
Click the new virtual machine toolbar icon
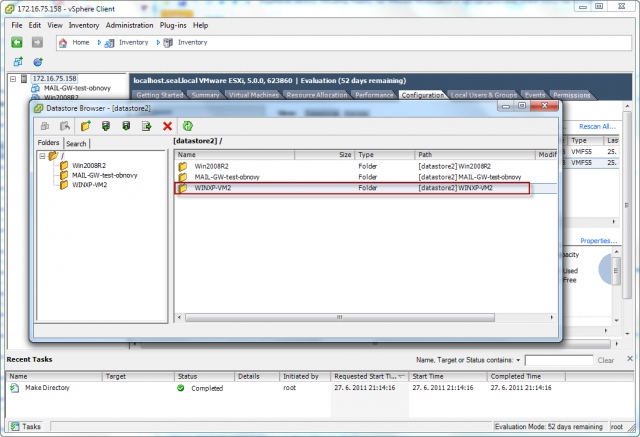pos(18,62)
